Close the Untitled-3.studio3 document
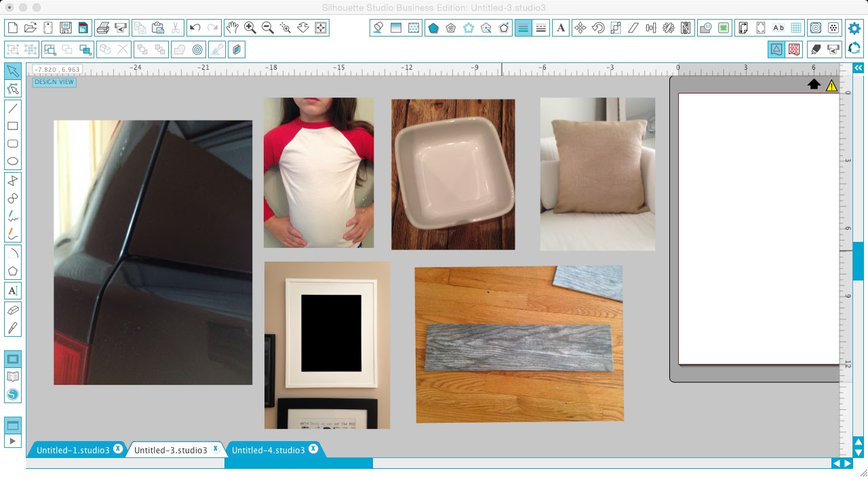This screenshot has width=868, height=477. point(216,448)
